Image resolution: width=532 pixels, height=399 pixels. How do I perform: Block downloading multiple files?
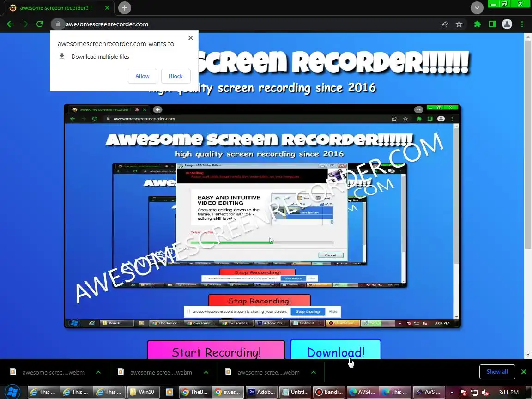(176, 76)
